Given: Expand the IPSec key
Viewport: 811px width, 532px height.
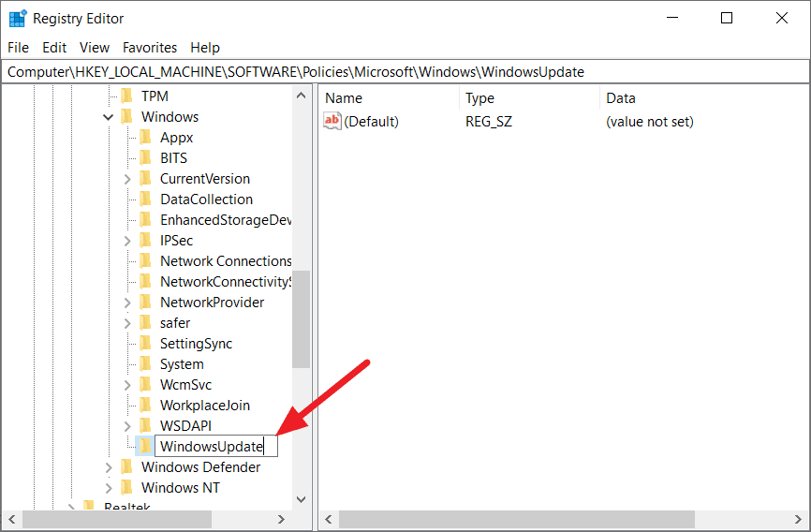Looking at the screenshot, I should click(x=127, y=241).
